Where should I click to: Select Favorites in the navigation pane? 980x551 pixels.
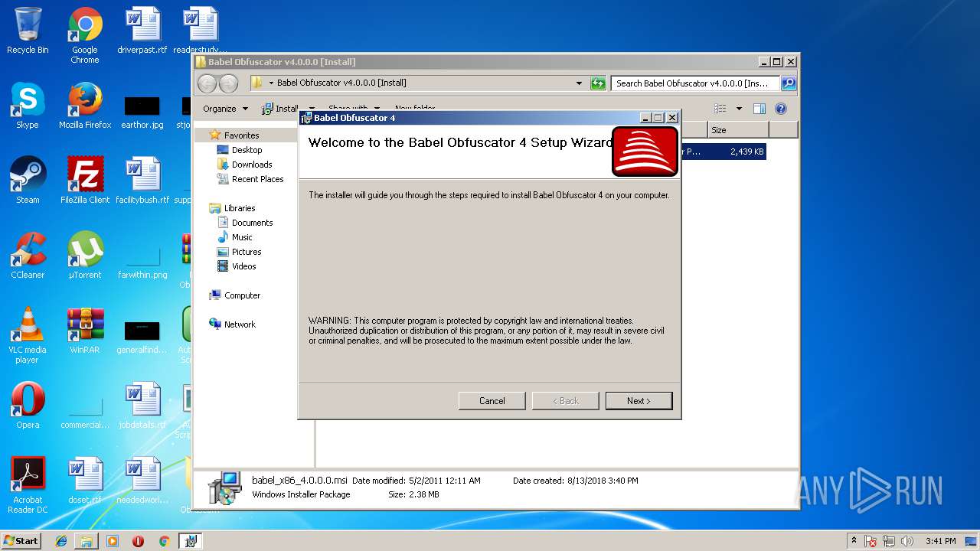241,135
